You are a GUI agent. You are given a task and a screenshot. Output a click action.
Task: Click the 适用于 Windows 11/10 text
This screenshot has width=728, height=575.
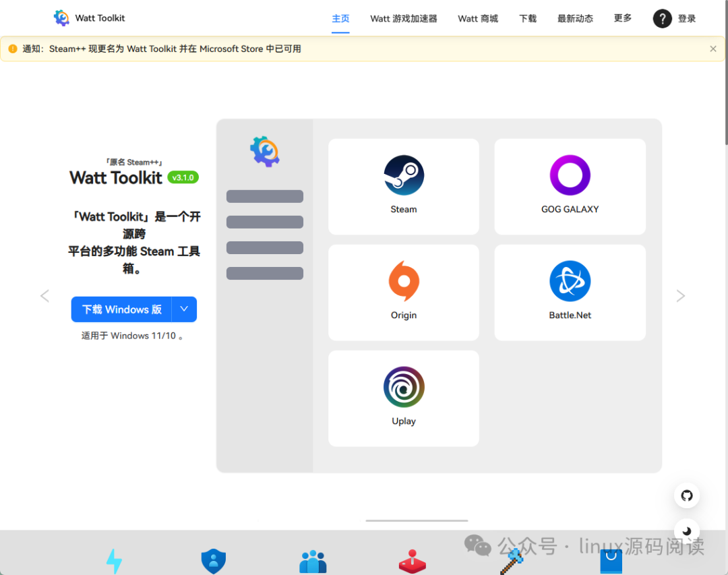[x=132, y=336]
